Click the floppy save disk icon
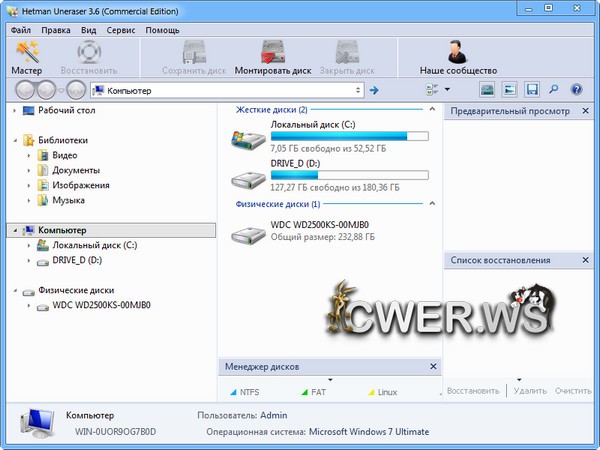 coord(532,90)
